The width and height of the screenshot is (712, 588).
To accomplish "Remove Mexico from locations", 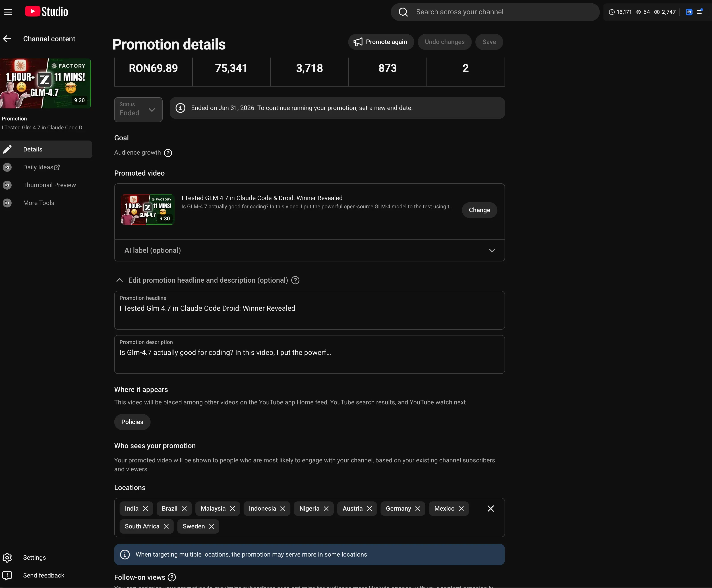I will coord(461,509).
